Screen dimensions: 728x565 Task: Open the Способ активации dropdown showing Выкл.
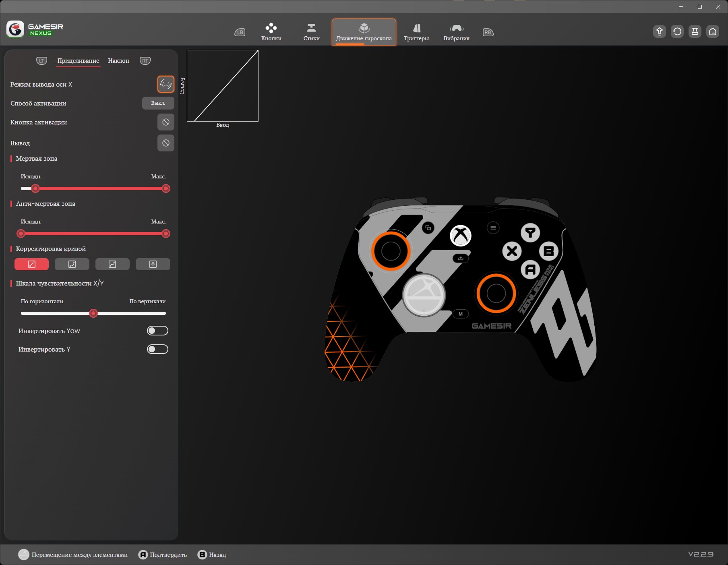[x=158, y=103]
